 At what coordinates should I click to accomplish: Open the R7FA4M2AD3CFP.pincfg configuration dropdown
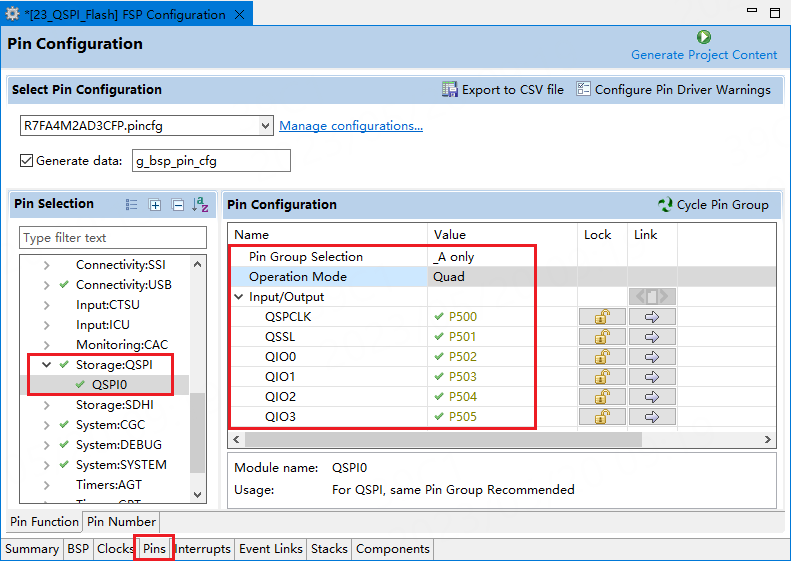pos(264,126)
